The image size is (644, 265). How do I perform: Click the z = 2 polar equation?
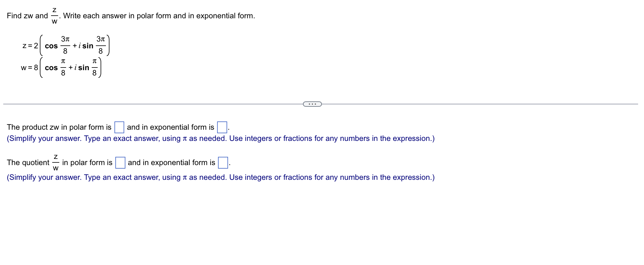(x=66, y=46)
